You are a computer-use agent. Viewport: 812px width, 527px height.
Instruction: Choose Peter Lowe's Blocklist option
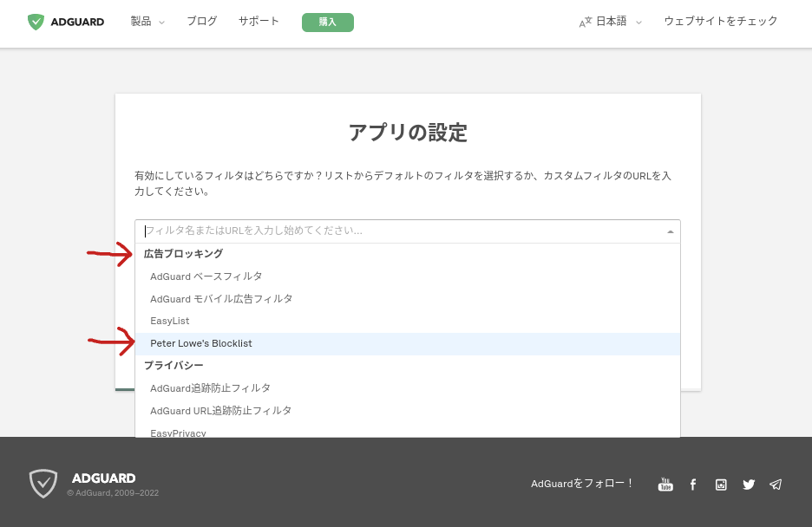point(408,344)
